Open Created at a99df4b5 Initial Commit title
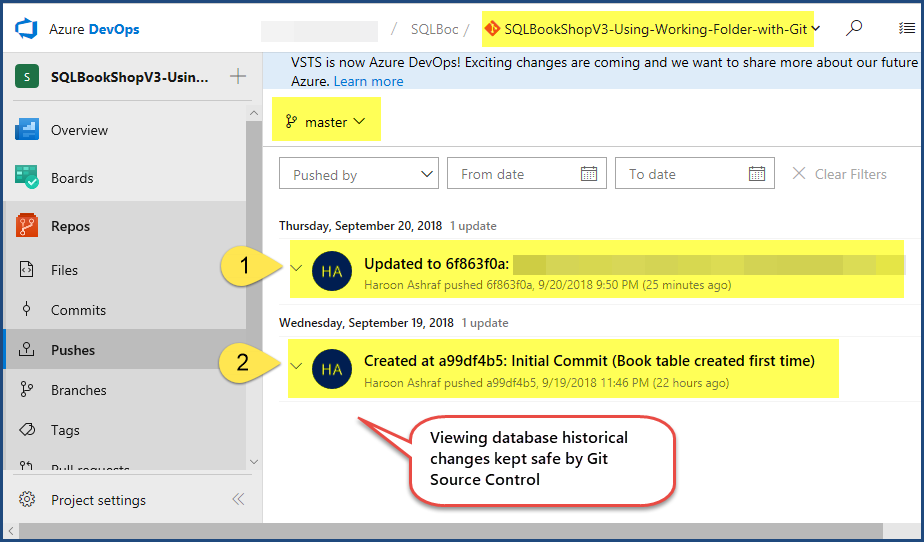The image size is (924, 542). pyautogui.click(x=589, y=361)
